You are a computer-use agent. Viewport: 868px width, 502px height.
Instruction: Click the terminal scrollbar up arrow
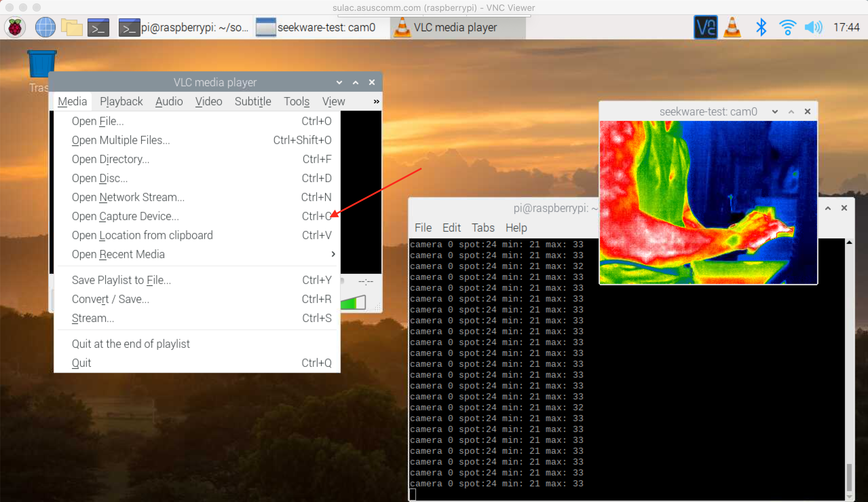click(x=849, y=243)
